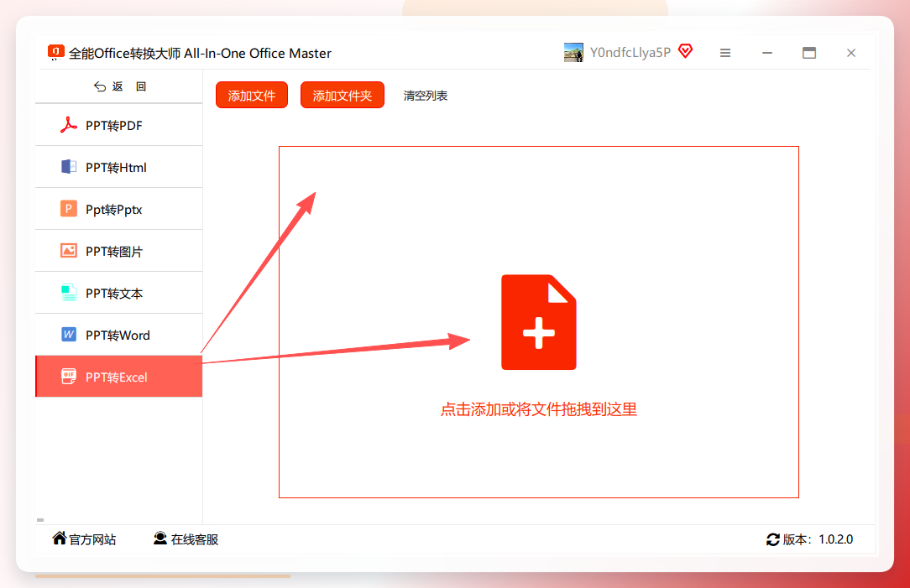Click the picture icon for PPT转图片
Screen dimensions: 910x588
tap(69, 251)
